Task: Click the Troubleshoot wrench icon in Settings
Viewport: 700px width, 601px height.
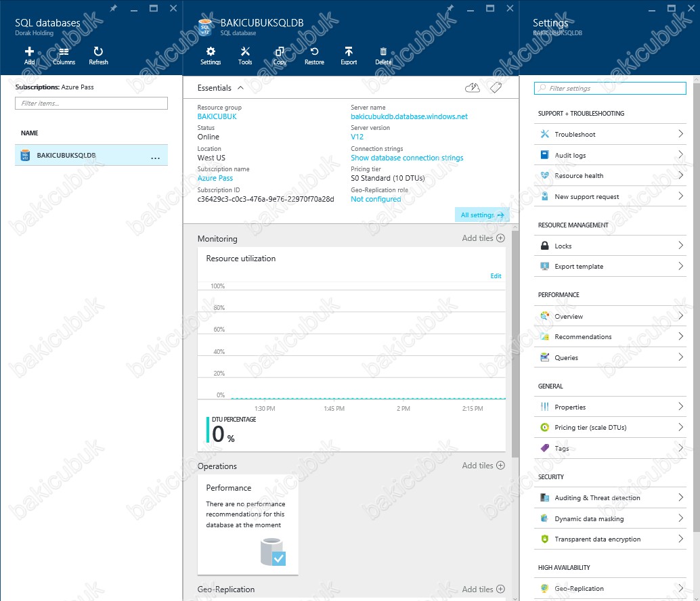Action: point(545,134)
